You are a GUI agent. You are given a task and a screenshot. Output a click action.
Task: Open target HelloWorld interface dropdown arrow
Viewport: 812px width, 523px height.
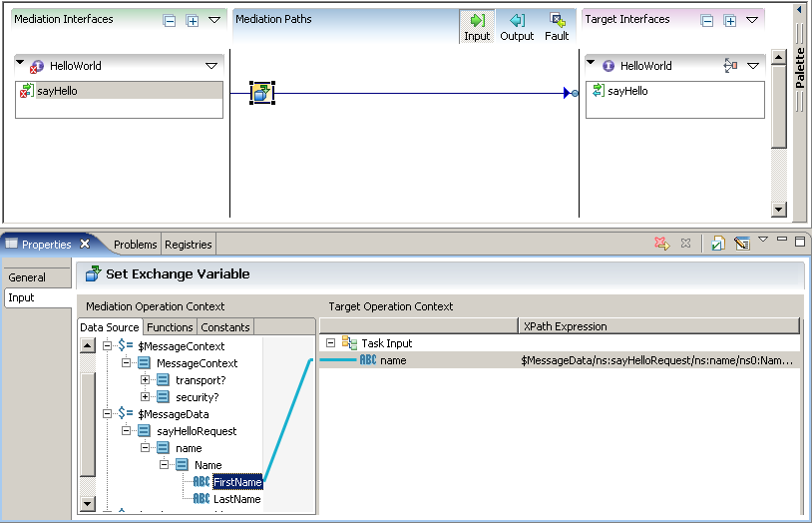tap(753, 66)
